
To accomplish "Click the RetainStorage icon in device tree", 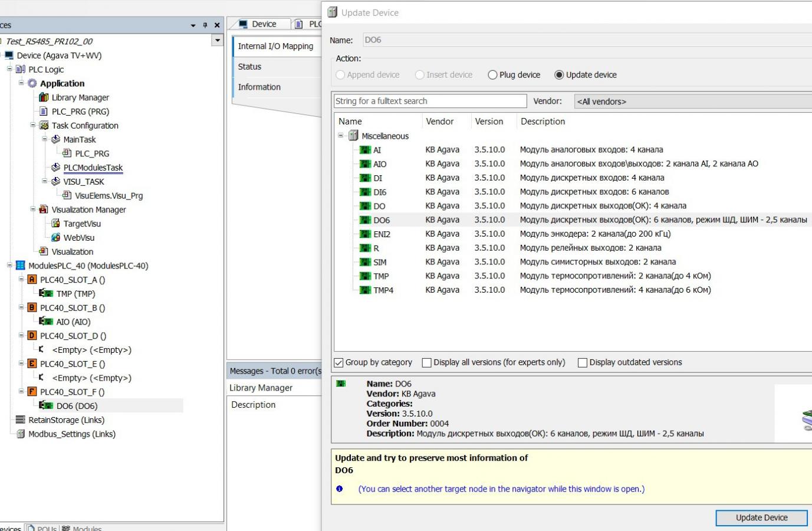I will click(x=21, y=420).
